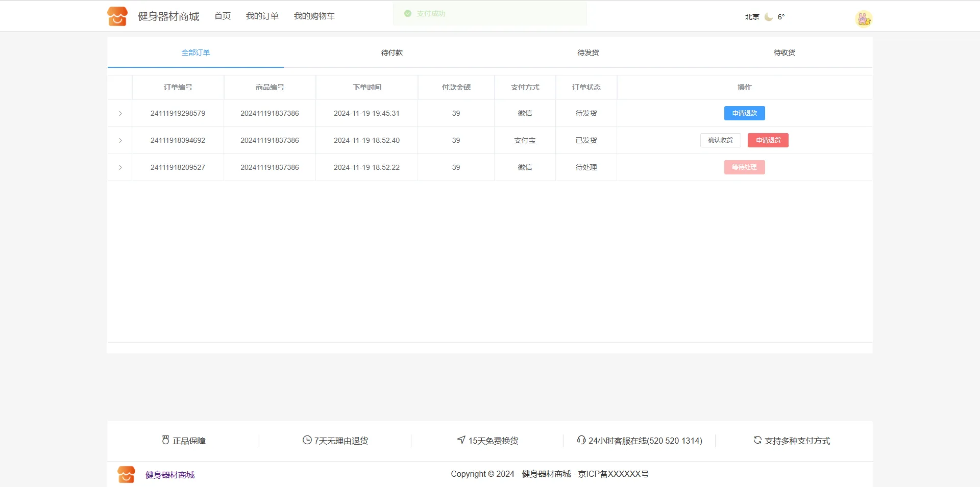Expand order 24111918209527 row details

coord(120,167)
